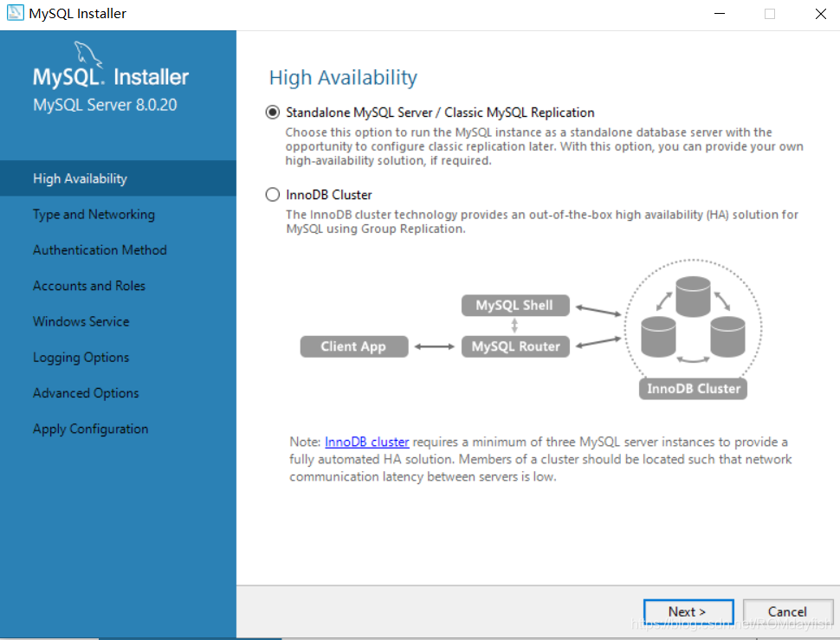Click the MySQL Router diagram box
This screenshot has width=840, height=640.
[x=515, y=346]
